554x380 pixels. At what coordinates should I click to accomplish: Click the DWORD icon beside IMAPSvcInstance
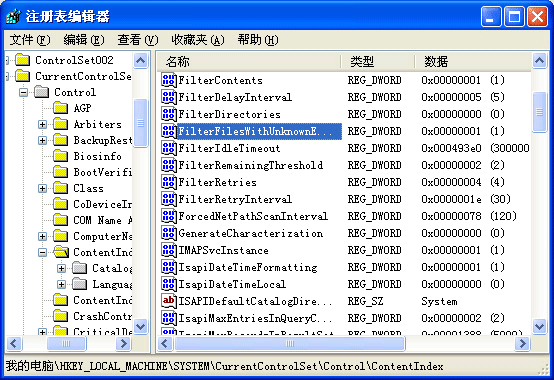point(169,250)
